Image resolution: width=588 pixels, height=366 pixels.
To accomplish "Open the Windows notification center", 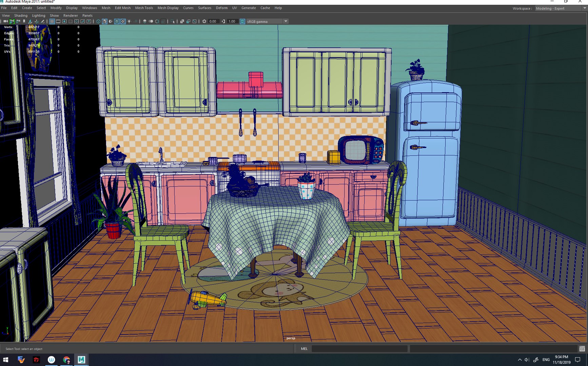I will click(578, 360).
